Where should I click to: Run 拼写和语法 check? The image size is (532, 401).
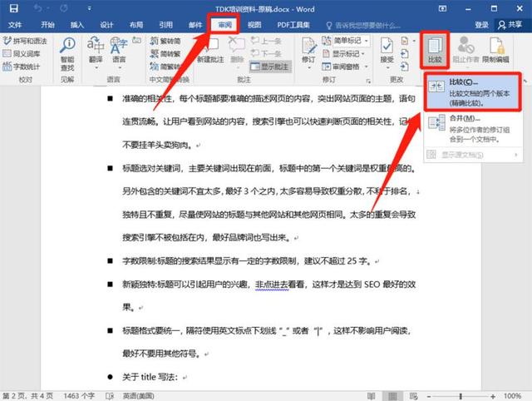tap(25, 41)
